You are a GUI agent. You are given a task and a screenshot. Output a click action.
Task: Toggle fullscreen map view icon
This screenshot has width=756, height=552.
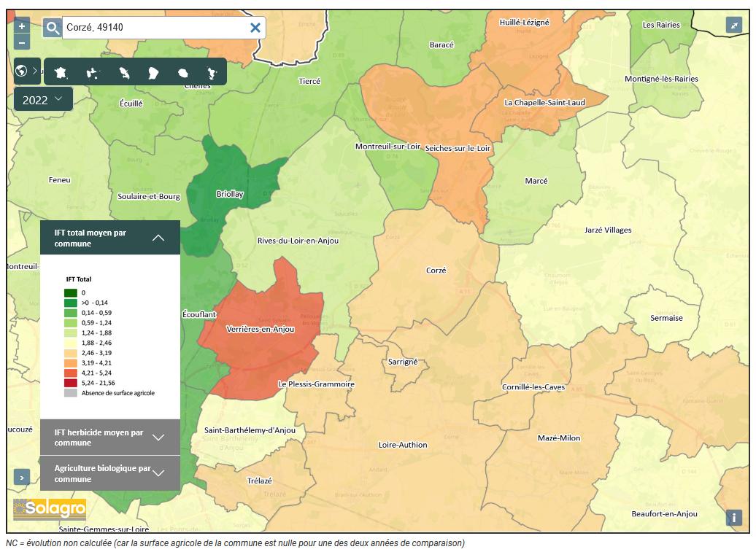coord(733,25)
